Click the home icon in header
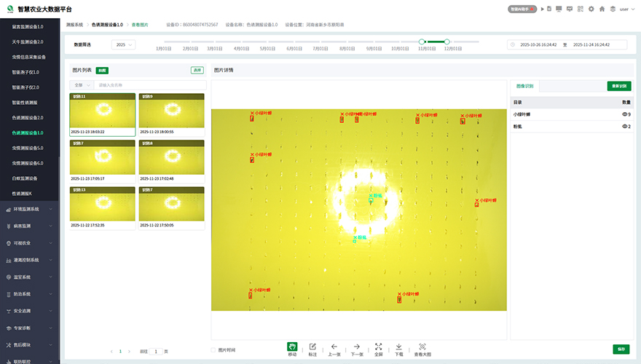This screenshot has height=364, width=641. pyautogui.click(x=602, y=9)
